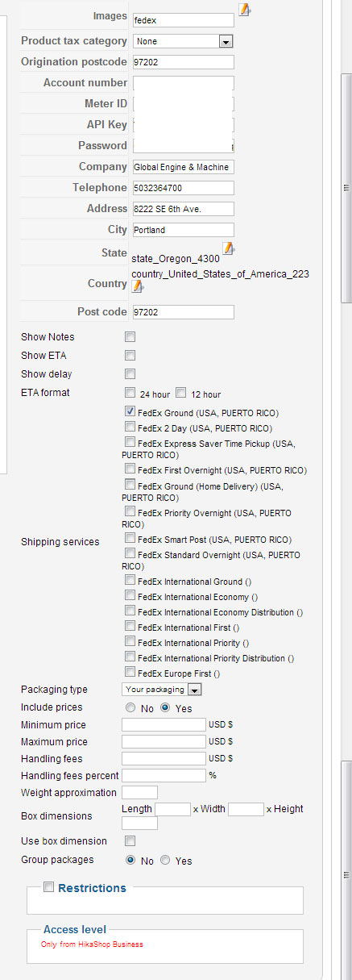
Task: Enable Use box dimension checkbox
Action: tap(130, 840)
